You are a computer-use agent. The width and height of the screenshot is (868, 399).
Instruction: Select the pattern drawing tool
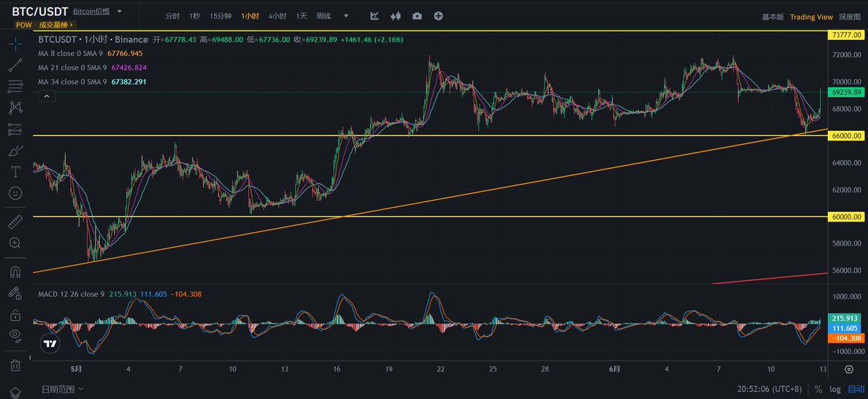point(15,108)
